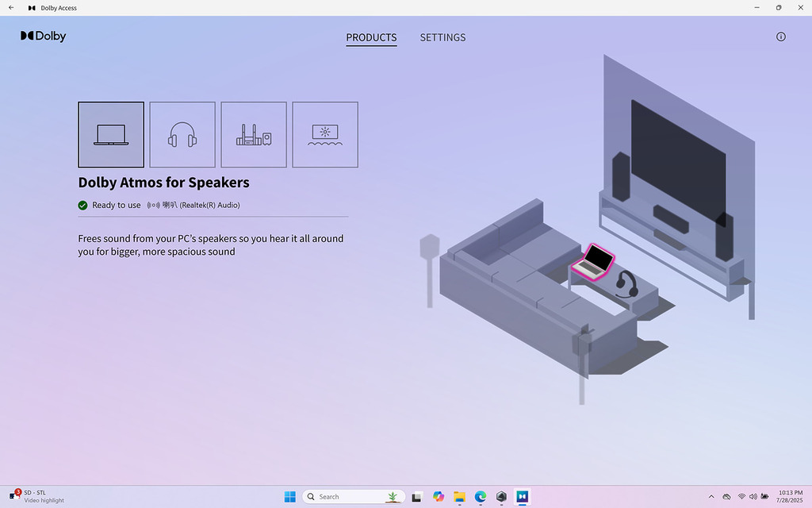Open Task View from the taskbar
The height and width of the screenshot is (508, 812).
pos(417,497)
